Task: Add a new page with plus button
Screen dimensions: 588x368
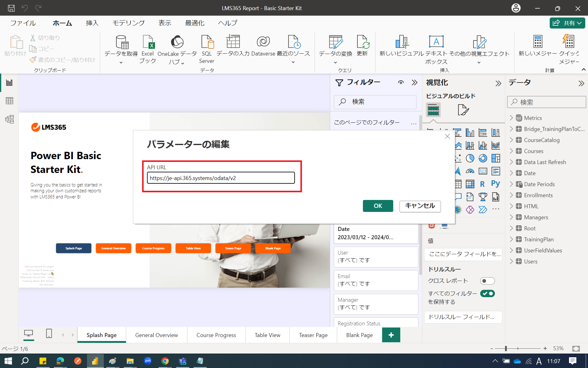Action: pyautogui.click(x=391, y=335)
